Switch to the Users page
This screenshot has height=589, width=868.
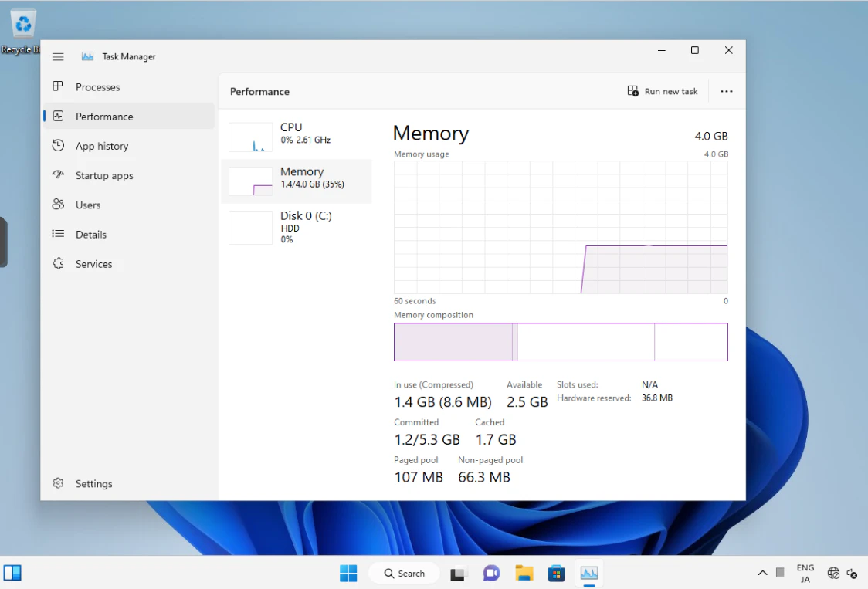129,205
